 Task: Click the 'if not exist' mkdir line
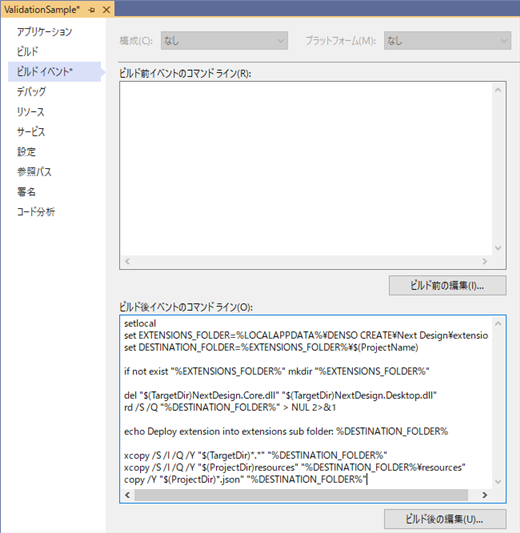pos(277,371)
